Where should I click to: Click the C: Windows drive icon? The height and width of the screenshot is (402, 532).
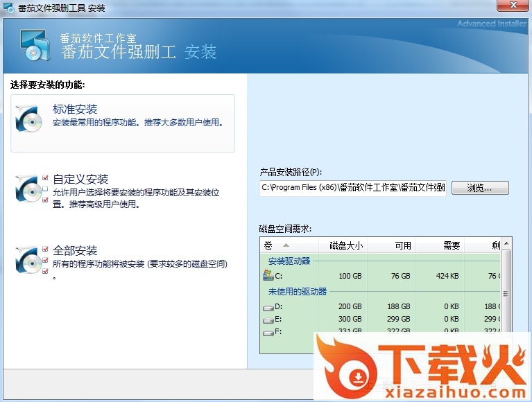coord(268,275)
